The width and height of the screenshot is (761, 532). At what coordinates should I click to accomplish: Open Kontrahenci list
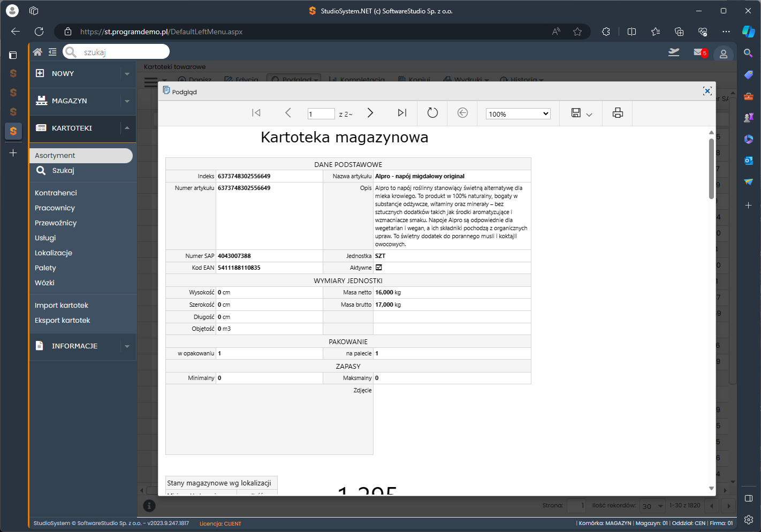point(56,193)
